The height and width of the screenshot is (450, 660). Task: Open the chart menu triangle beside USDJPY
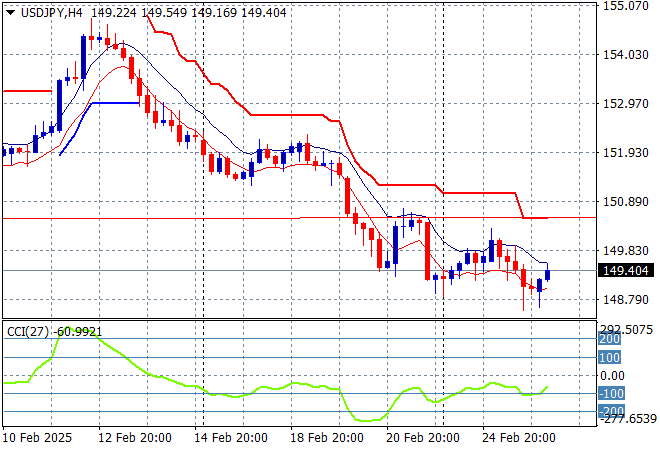(x=11, y=13)
